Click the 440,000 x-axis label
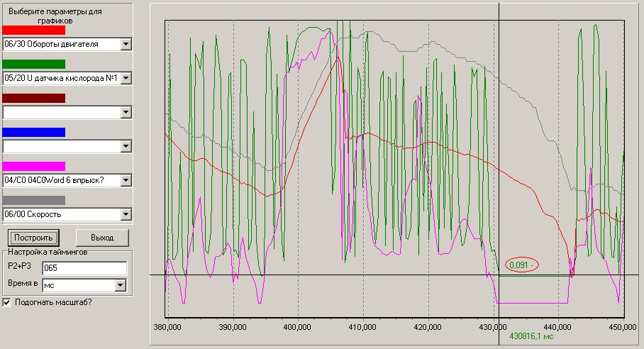This screenshot has width=644, height=349. click(557, 327)
